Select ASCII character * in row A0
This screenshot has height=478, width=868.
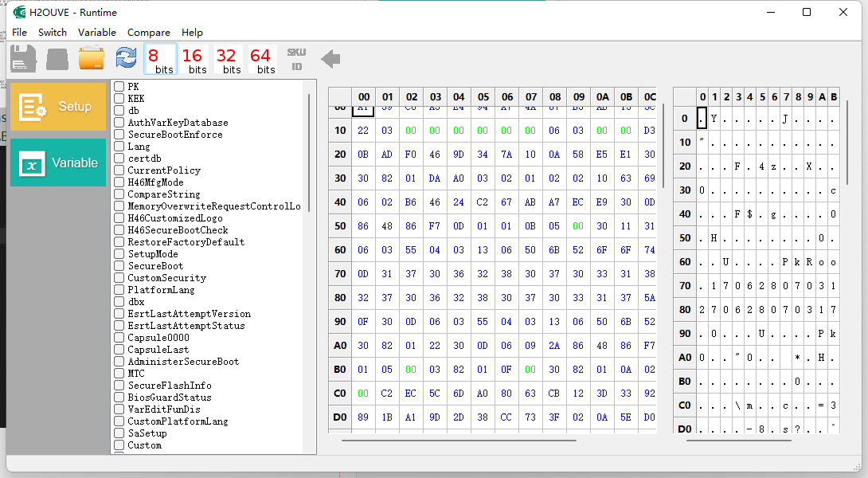click(x=798, y=357)
